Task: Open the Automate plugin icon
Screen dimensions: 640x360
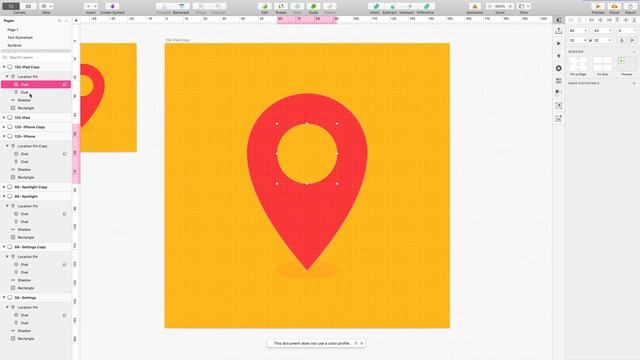Action: pyautogui.click(x=475, y=7)
